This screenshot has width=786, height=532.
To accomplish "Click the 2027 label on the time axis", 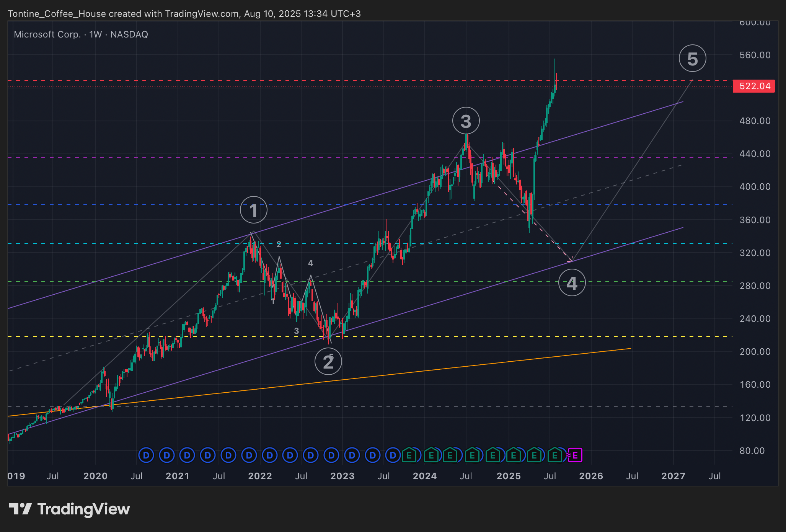I will [673, 476].
